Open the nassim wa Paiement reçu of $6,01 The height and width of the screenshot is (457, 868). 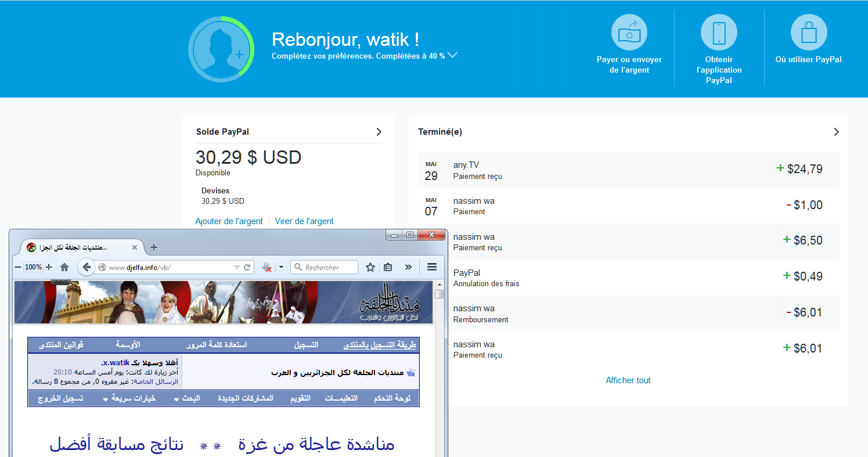643,349
